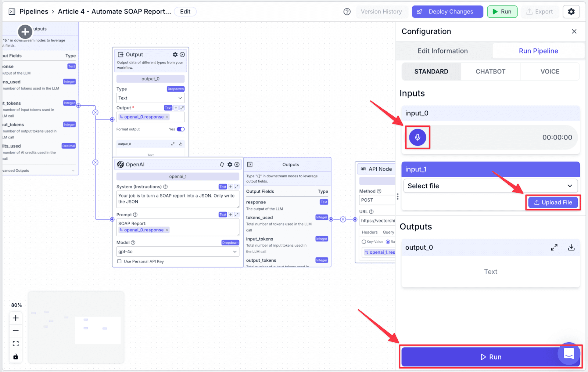Click the canvas minimap
The image size is (588, 372).
point(76,327)
